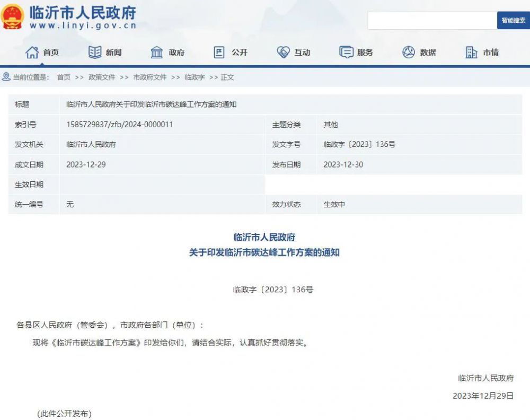Viewport: 530px width, 420px height.
Task: Open the 服务 navigation menu item
Action: click(365, 52)
